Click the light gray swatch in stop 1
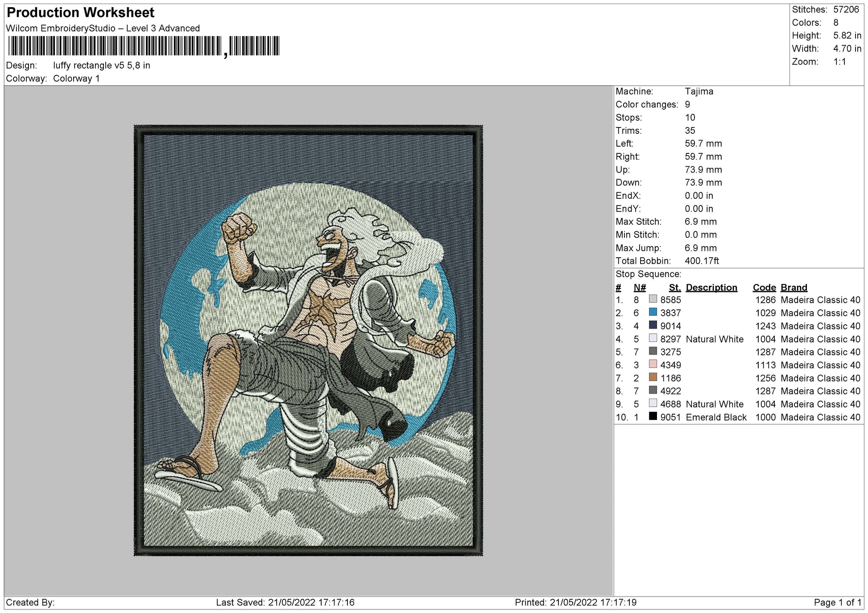 coord(653,299)
